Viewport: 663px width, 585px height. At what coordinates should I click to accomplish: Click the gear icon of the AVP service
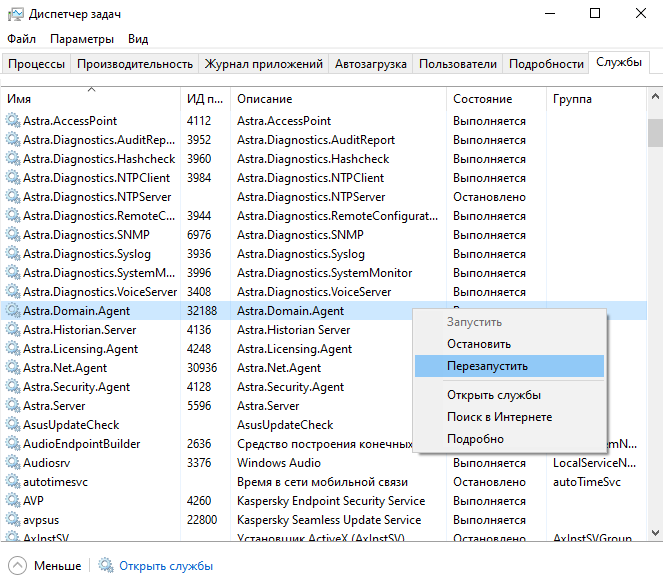[x=13, y=501]
